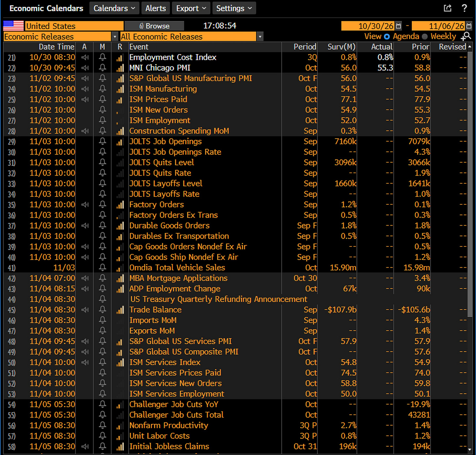Select the Challenger Job Cuts YoY event

click(174, 404)
